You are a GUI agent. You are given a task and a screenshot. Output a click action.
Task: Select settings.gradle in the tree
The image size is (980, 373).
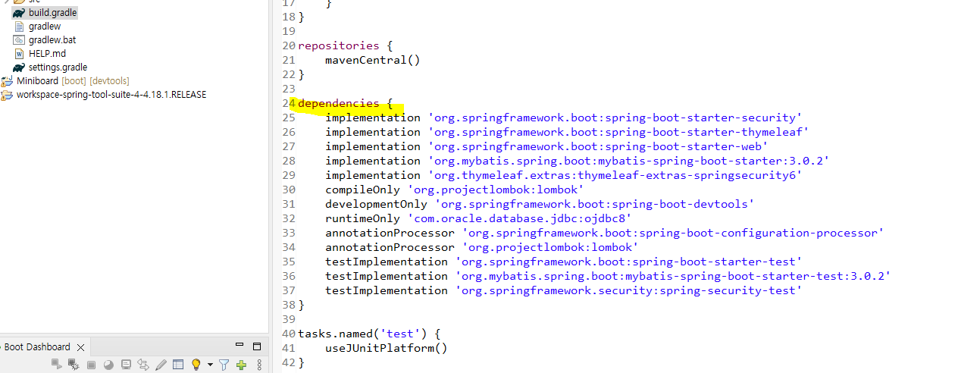pyautogui.click(x=58, y=67)
